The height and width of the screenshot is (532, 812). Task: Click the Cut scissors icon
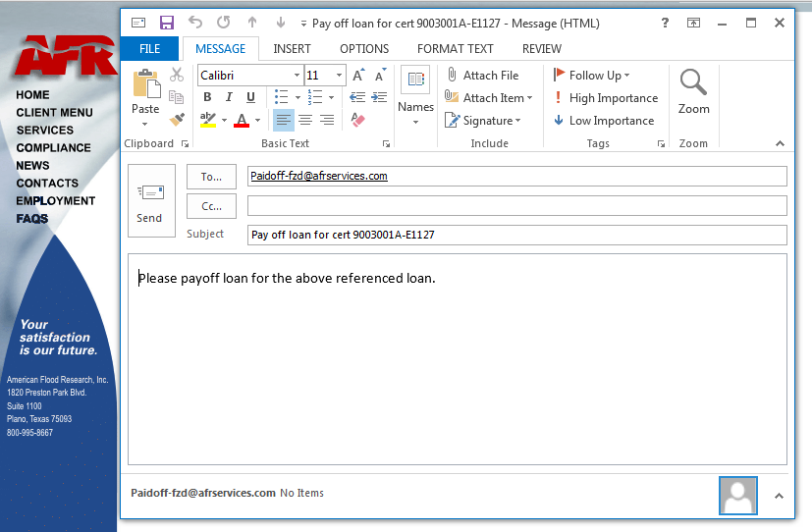tap(177, 75)
